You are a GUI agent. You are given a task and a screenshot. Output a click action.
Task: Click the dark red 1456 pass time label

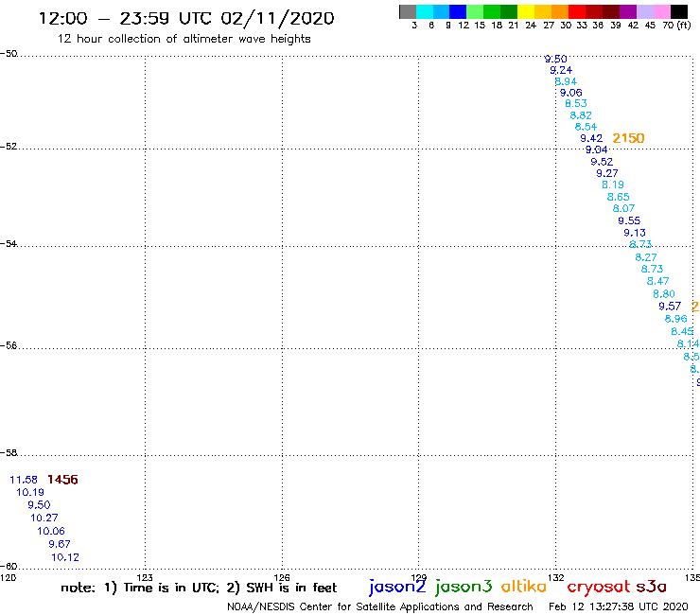[62, 479]
